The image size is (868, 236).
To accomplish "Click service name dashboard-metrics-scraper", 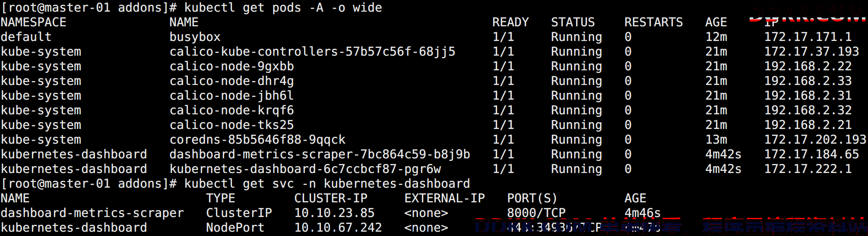I will click(92, 213).
